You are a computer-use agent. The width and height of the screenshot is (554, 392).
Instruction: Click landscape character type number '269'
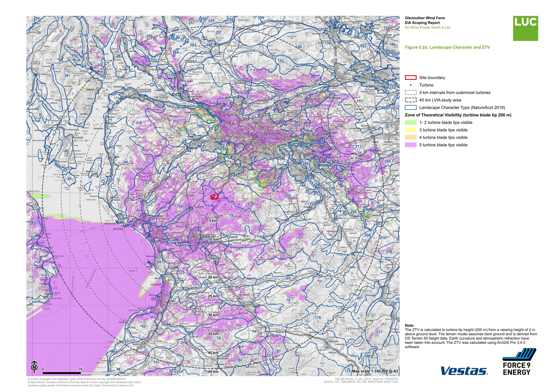[x=388, y=161]
